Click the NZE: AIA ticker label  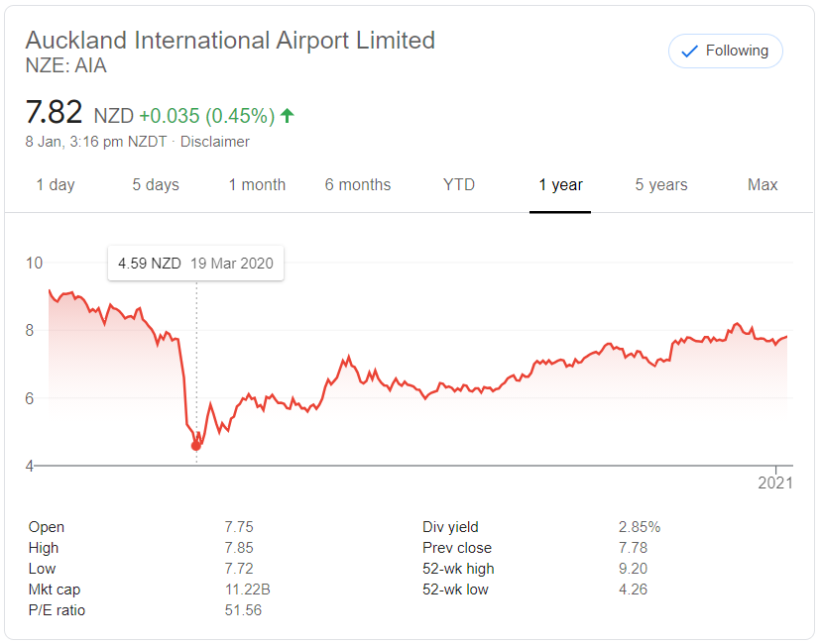[65, 65]
